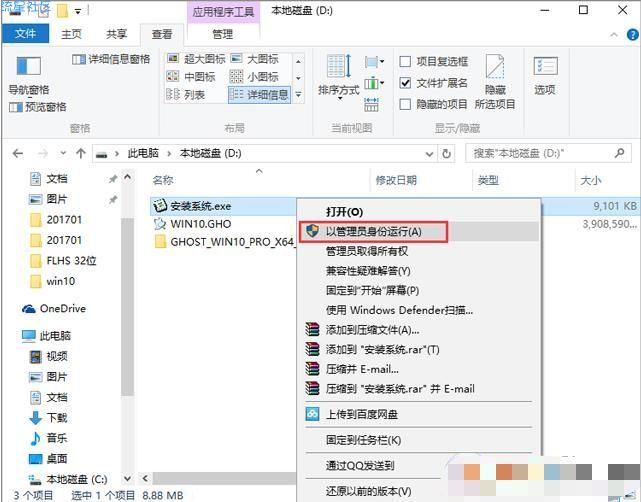Choose Details (详细信息) layout
641x502 pixels.
coord(259,94)
